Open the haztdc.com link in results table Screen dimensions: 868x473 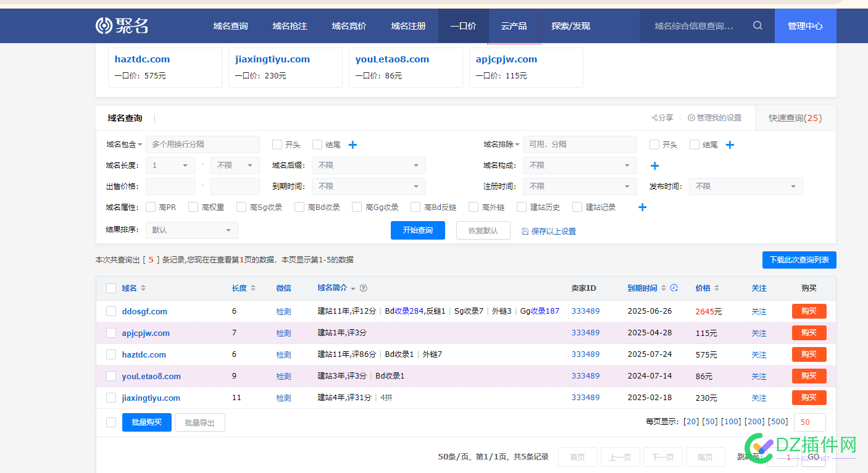point(144,354)
